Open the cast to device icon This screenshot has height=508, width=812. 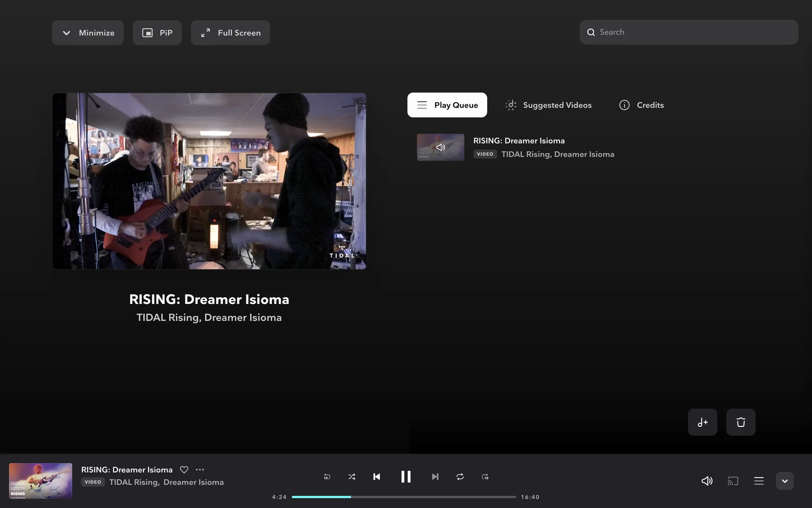pyautogui.click(x=732, y=481)
